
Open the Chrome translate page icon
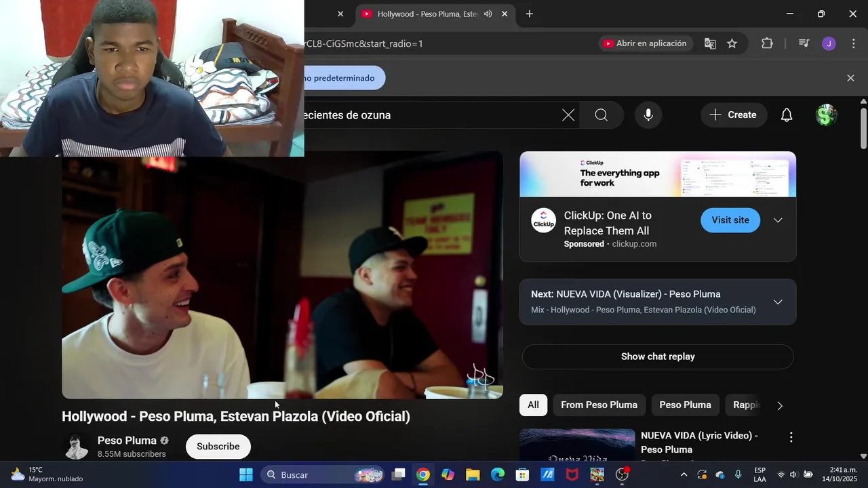(710, 43)
